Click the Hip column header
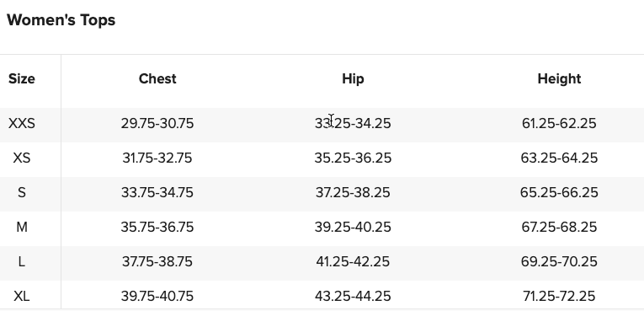 [x=353, y=78]
